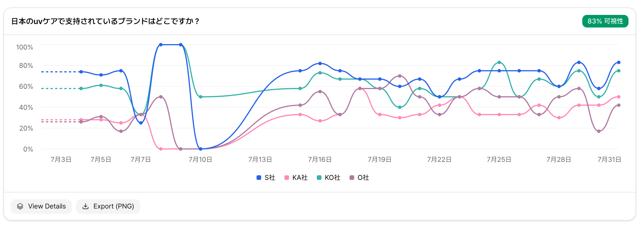Toggle KO社 series in legend
This screenshot has height=228, width=644.
coord(329,178)
